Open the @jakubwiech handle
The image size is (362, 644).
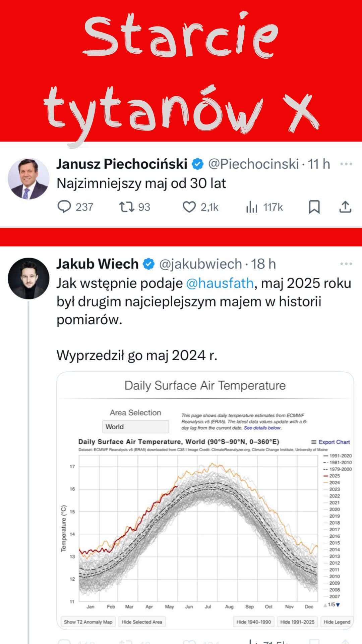click(x=200, y=264)
